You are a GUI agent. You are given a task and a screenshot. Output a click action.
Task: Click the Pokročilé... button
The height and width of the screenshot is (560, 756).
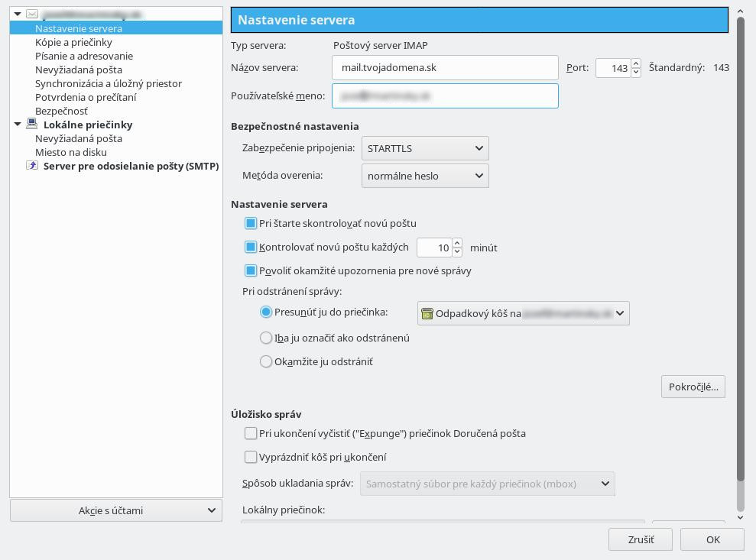(x=693, y=387)
